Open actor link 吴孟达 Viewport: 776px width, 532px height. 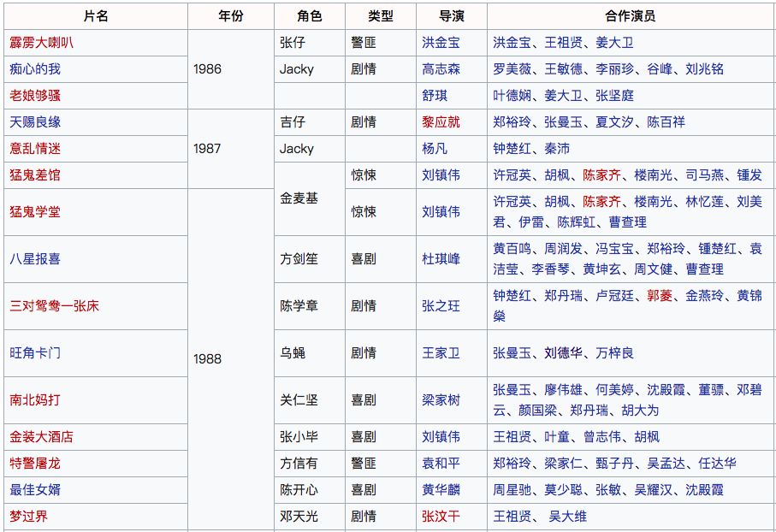[666, 464]
